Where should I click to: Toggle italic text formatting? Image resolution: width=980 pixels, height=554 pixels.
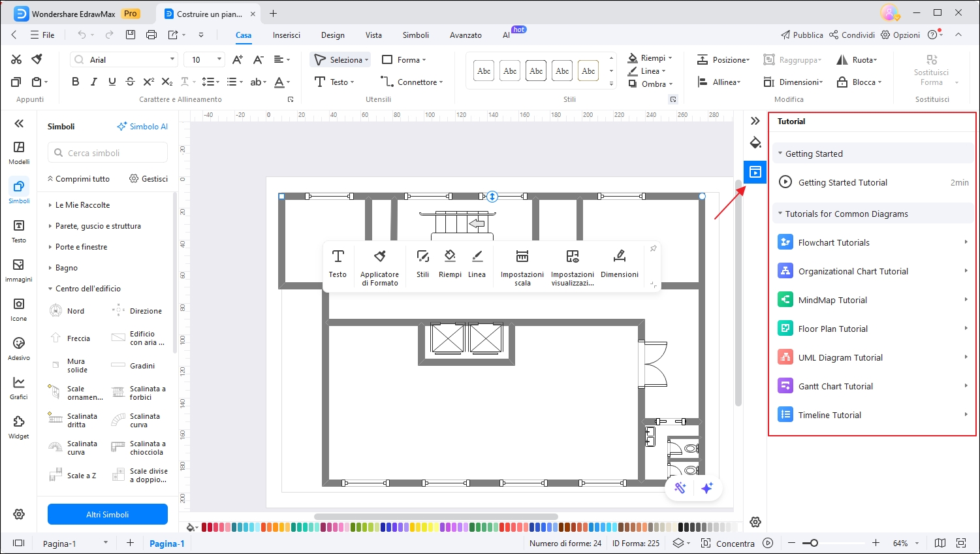point(93,82)
